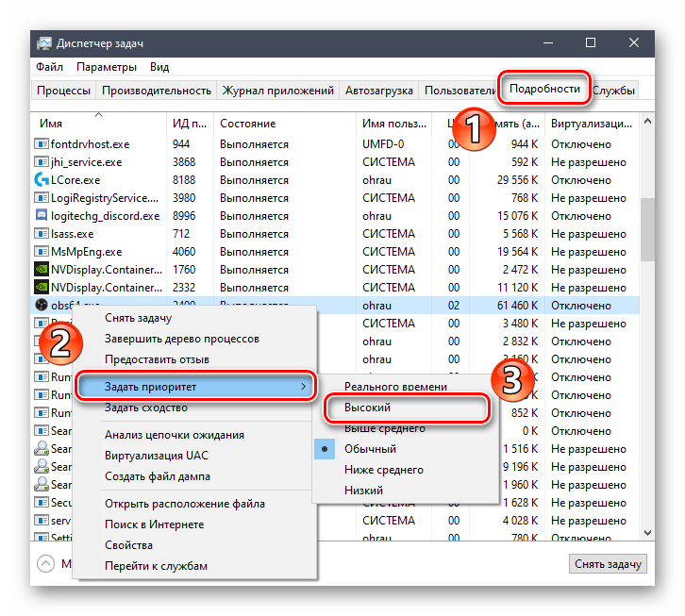Open the Файл menu
Image resolution: width=685 pixels, height=616 pixels.
click(49, 67)
